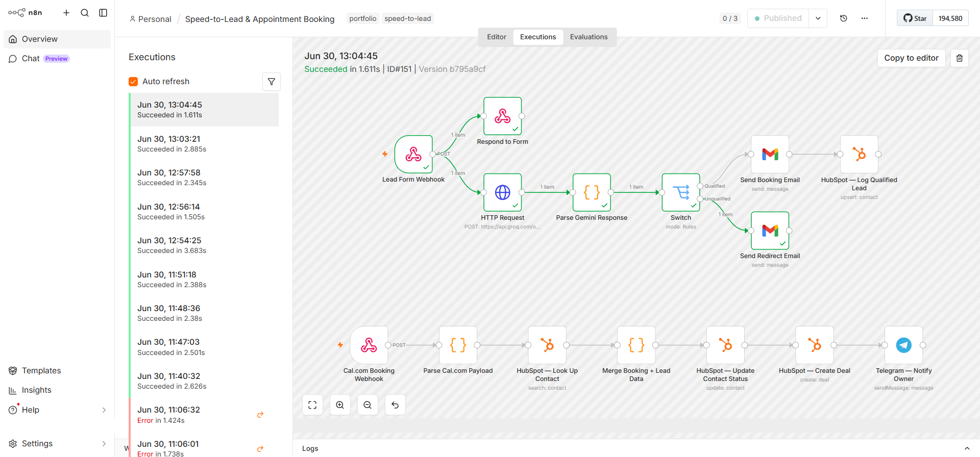Zoom in on the canvas
This screenshot has width=980, height=457.
click(340, 405)
